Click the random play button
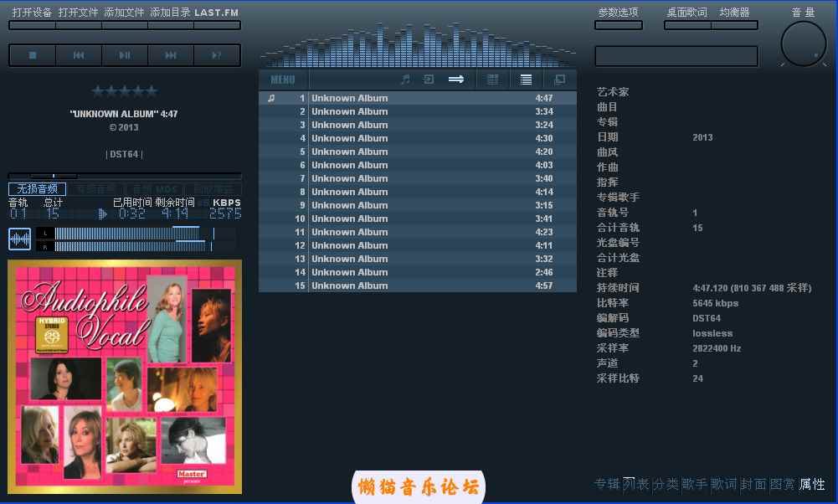Viewport: 838px width, 504px height. point(217,55)
